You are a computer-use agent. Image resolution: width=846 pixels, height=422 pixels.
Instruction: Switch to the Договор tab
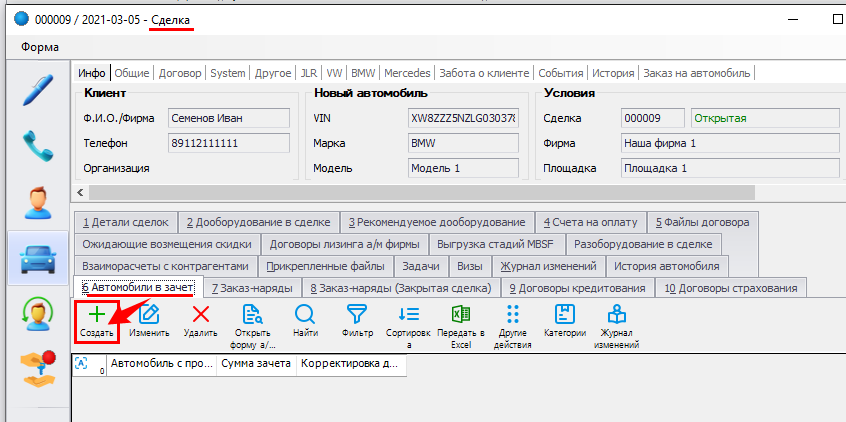pos(180,73)
